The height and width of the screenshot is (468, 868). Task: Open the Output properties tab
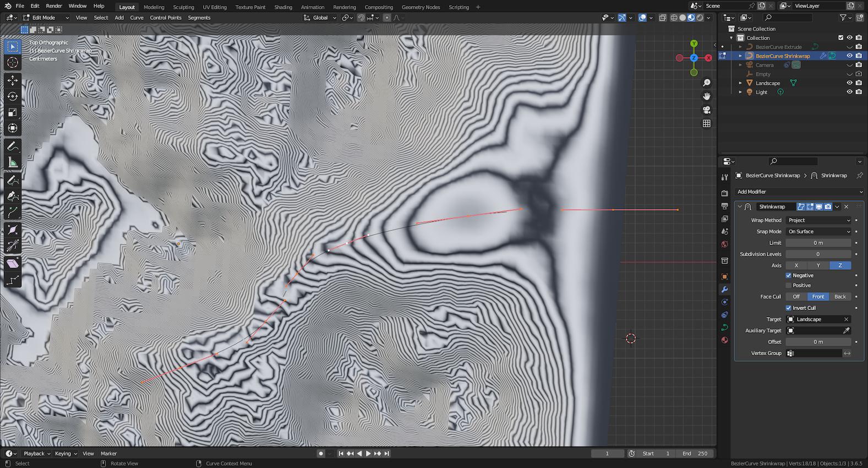(724, 206)
